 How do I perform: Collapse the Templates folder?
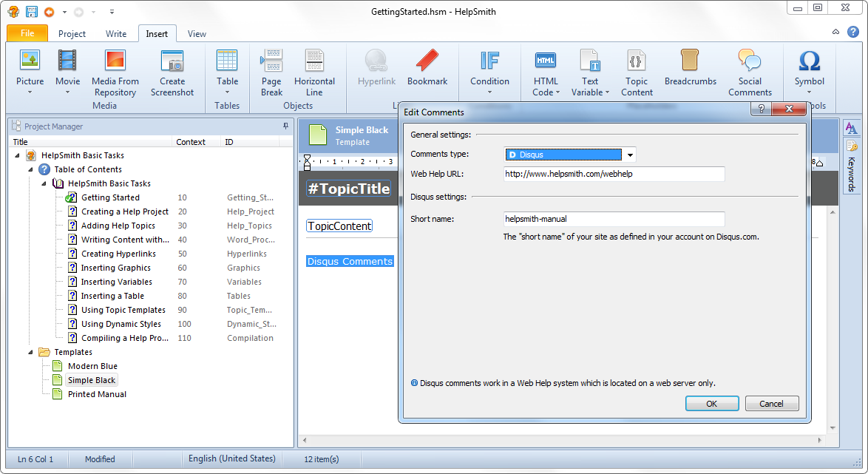pos(30,352)
